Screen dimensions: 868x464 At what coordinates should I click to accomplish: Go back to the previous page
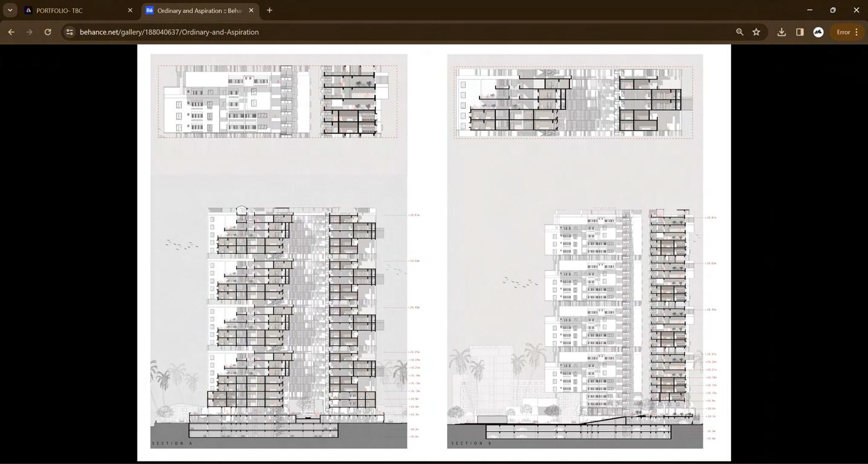(x=11, y=32)
